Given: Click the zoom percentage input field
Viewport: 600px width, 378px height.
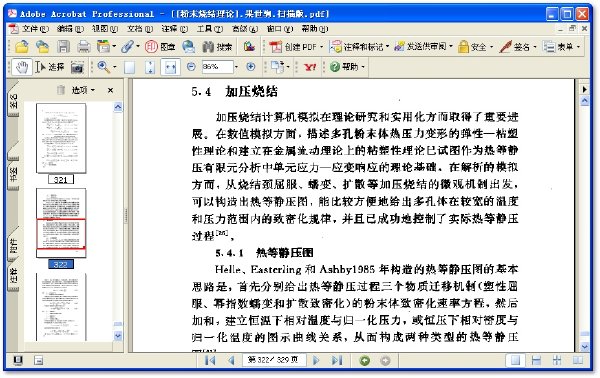Looking at the screenshot, I should [217, 67].
